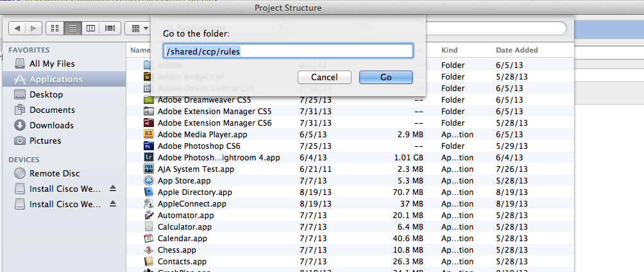Image resolution: width=644 pixels, height=272 pixels.
Task: Select the Adobe Dreamweaver CS5 folder icon
Action: [148, 100]
